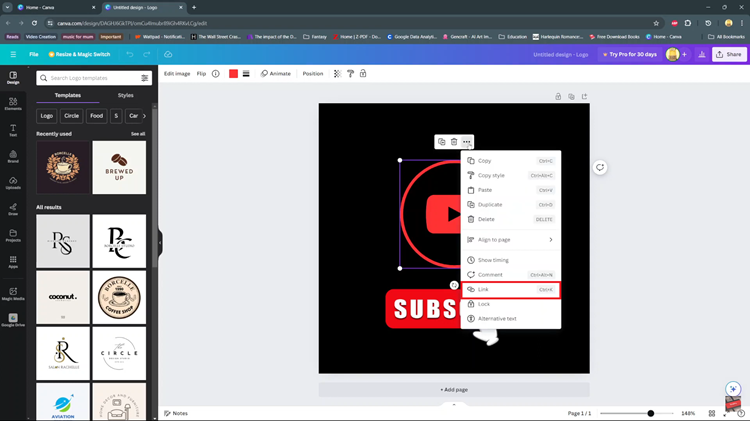Click the trash icon on floating toolbar
Image resolution: width=750 pixels, height=421 pixels.
point(454,142)
